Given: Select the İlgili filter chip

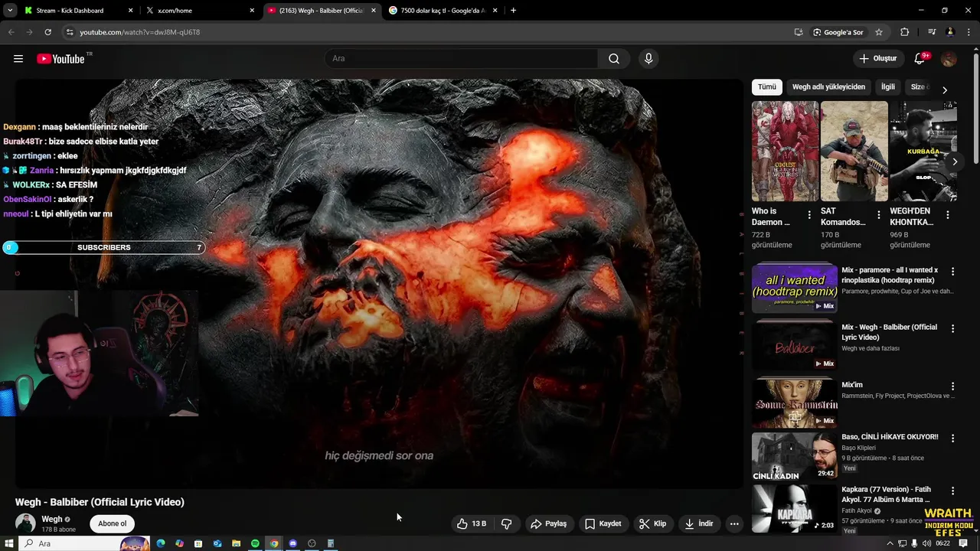Looking at the screenshot, I should (888, 87).
